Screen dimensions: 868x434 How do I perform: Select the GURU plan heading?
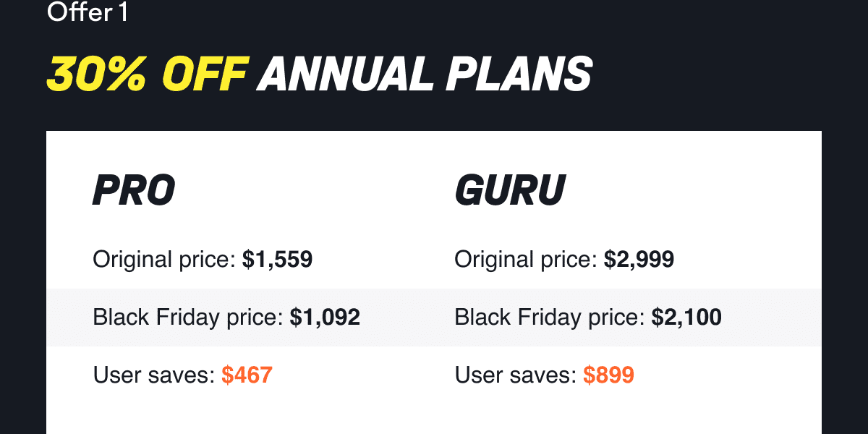coord(510,190)
